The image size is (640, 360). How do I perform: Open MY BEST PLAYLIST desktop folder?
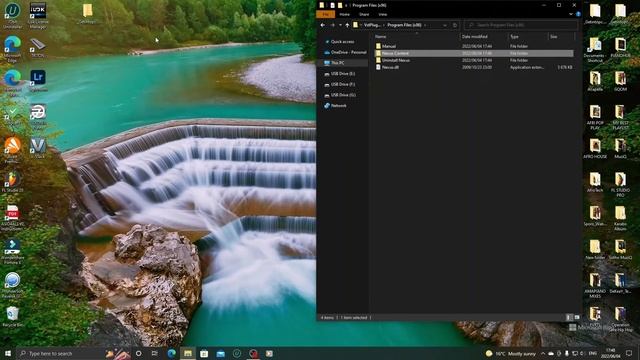tap(620, 118)
